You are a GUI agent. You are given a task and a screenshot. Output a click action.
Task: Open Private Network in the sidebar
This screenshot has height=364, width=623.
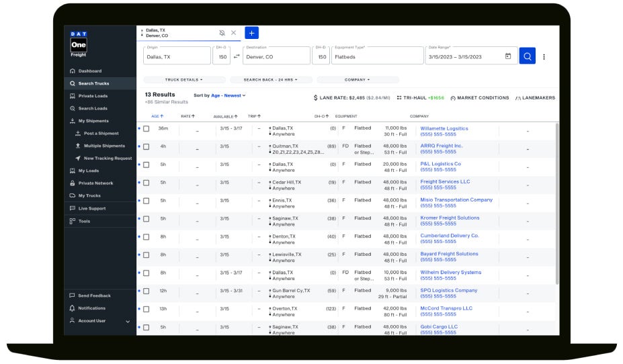click(x=100, y=183)
